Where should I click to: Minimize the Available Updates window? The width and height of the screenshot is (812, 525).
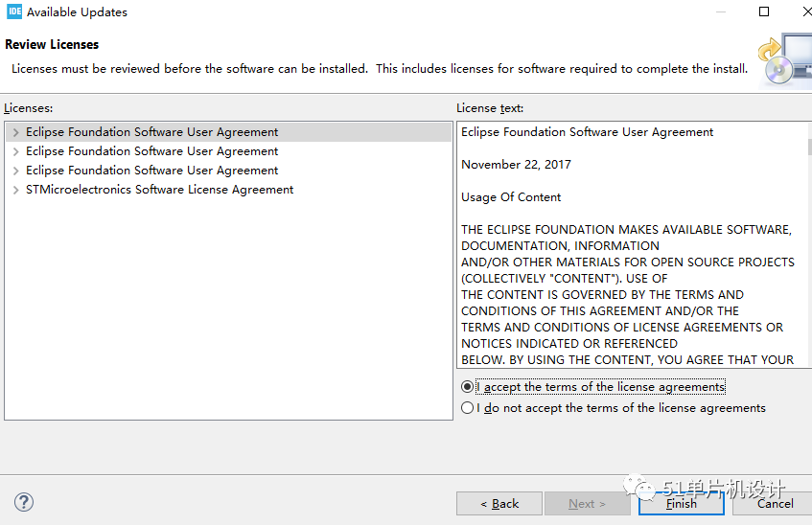click(x=720, y=11)
